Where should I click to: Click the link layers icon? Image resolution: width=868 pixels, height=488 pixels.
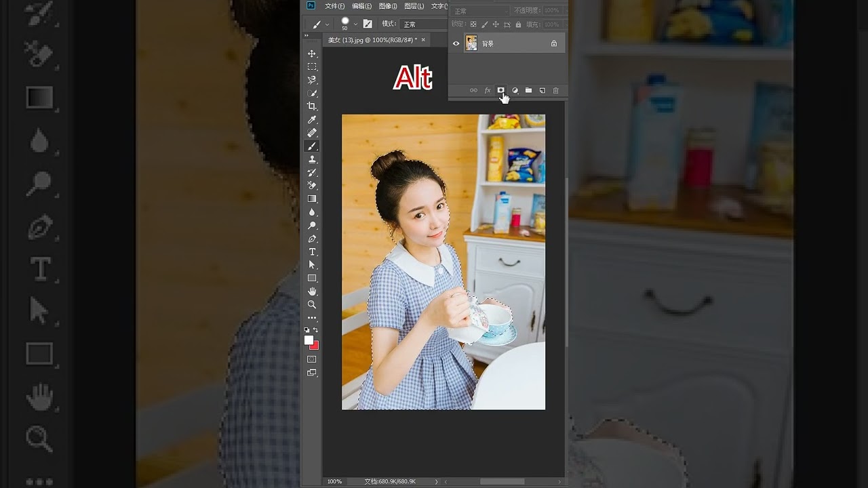coord(473,90)
